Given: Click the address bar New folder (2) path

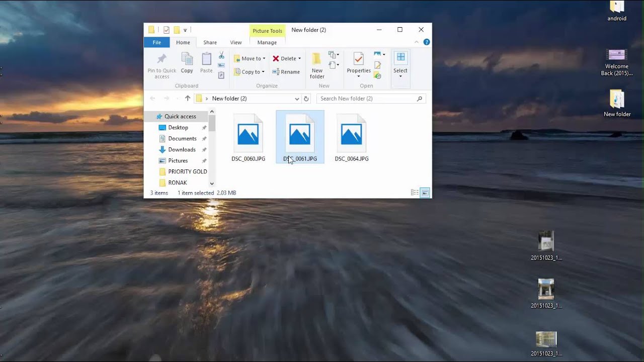Looking at the screenshot, I should coord(229,99).
